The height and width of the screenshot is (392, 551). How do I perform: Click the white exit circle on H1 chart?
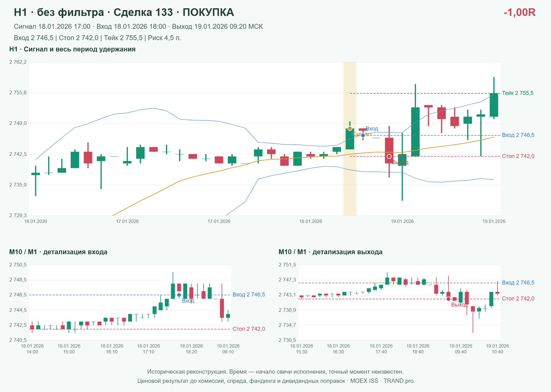(389, 156)
